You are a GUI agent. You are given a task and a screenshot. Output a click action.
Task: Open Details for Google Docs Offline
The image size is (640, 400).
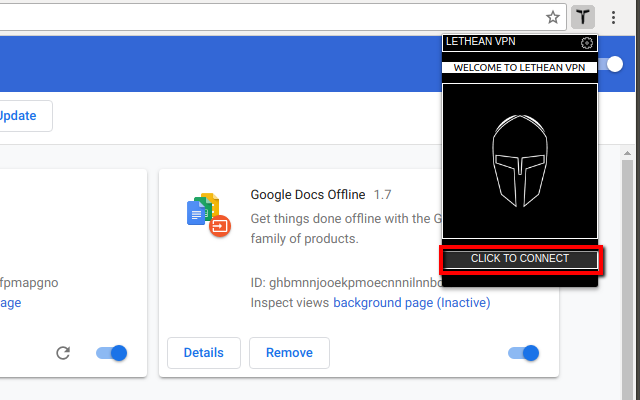pyautogui.click(x=204, y=353)
